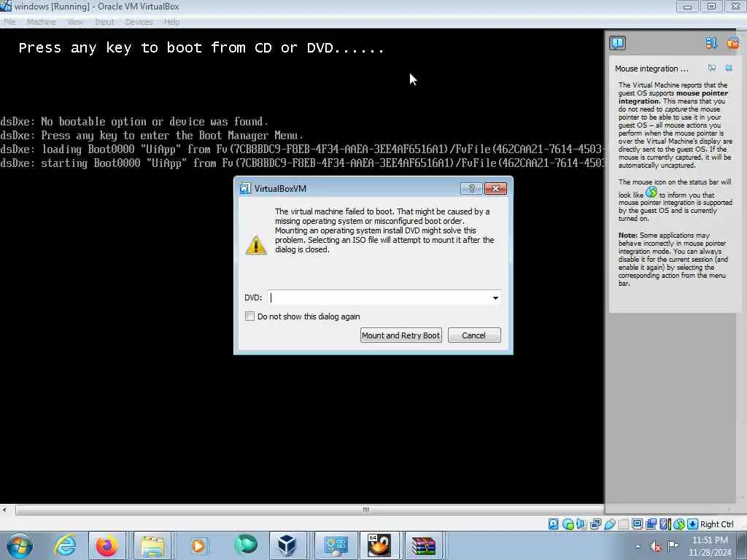Click the notification center book icon

pos(617,43)
